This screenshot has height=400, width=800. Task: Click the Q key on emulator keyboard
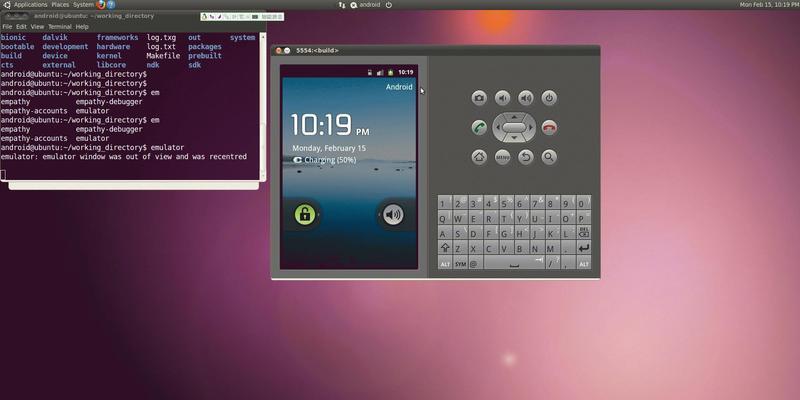[x=443, y=219]
